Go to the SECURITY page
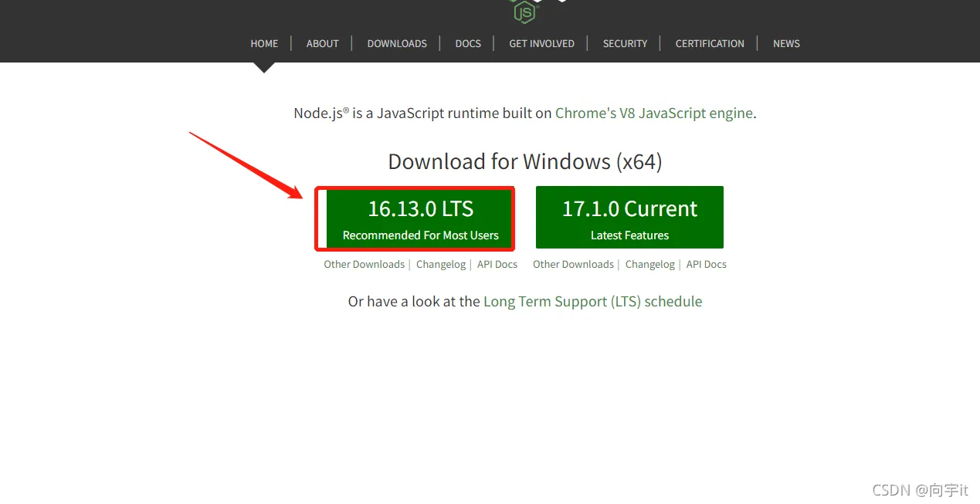980x504 pixels. 625,44
